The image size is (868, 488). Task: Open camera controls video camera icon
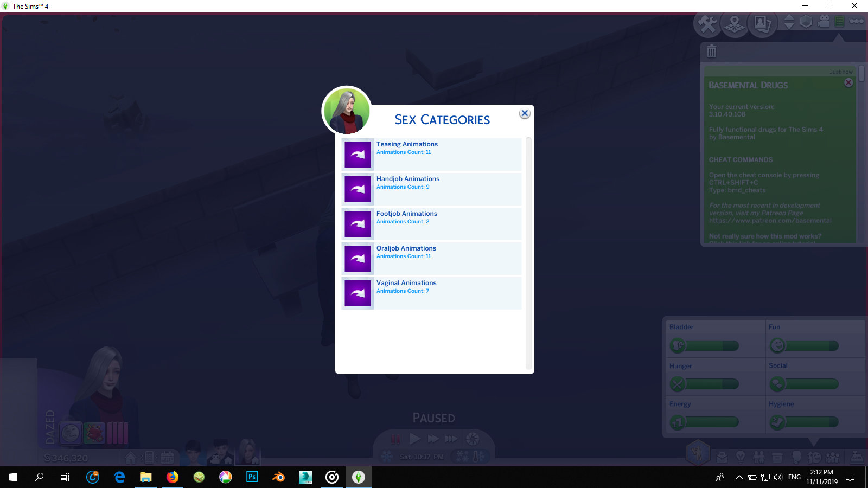click(824, 22)
